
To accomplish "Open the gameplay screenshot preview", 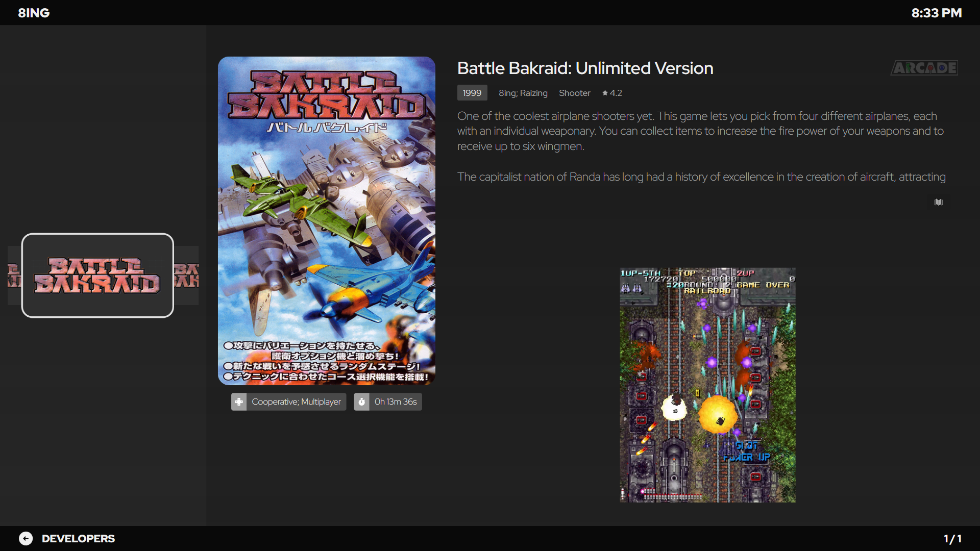I will click(707, 385).
